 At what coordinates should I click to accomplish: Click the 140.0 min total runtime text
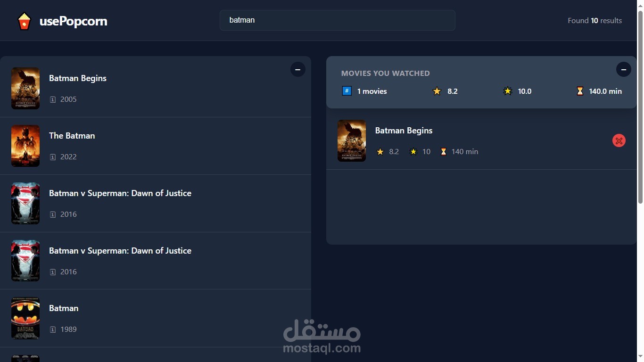[605, 91]
